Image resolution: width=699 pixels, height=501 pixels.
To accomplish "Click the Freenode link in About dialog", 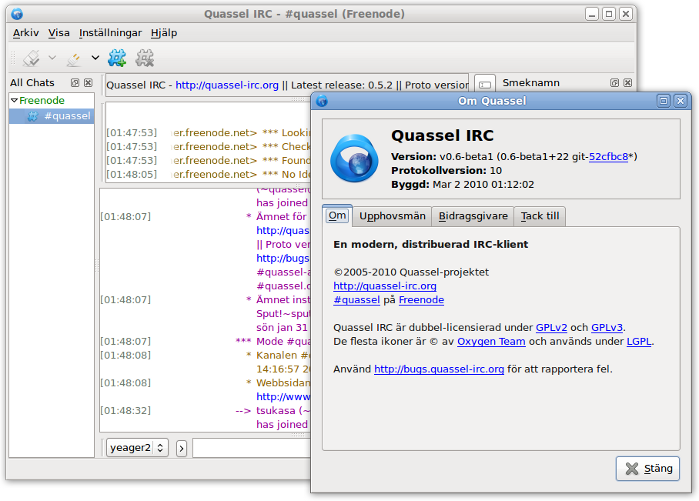I will pos(421,300).
